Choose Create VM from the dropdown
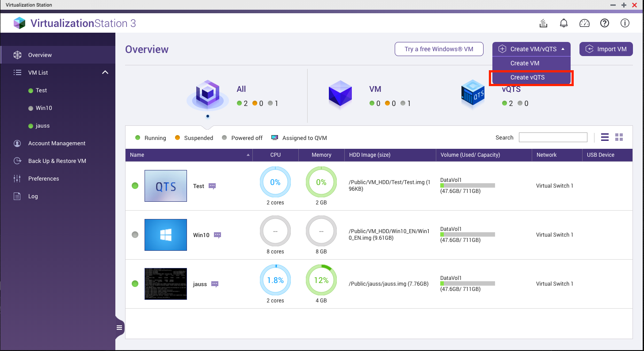Image resolution: width=644 pixels, height=351 pixels. coord(531,63)
